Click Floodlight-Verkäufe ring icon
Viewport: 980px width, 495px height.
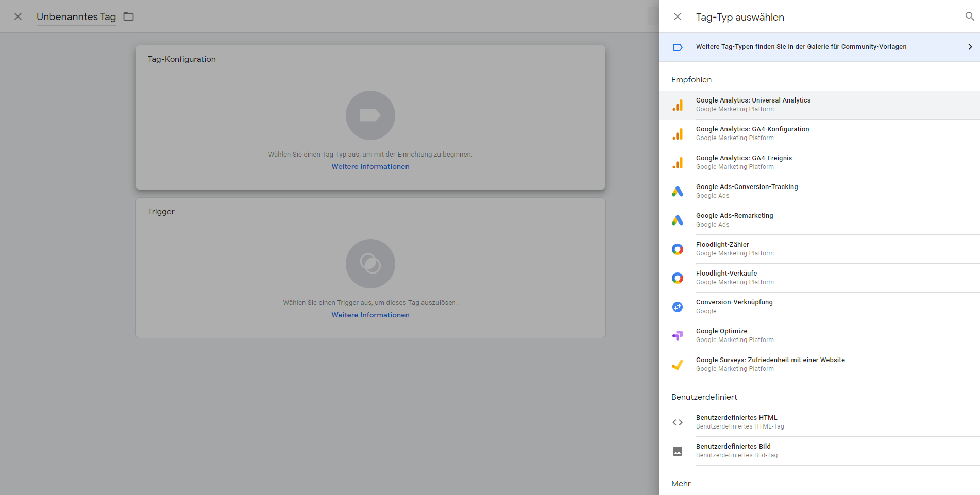click(678, 278)
